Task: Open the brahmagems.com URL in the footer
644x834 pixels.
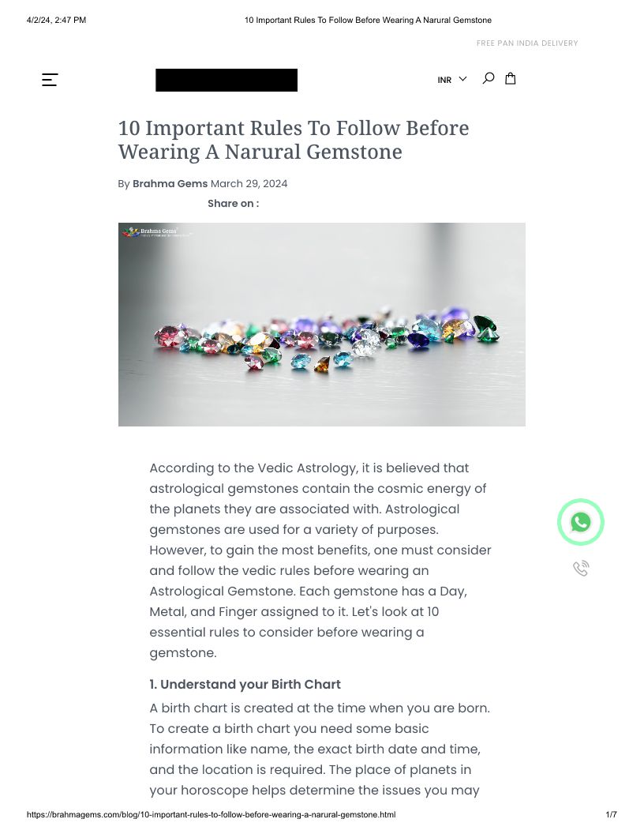Action: tap(211, 814)
